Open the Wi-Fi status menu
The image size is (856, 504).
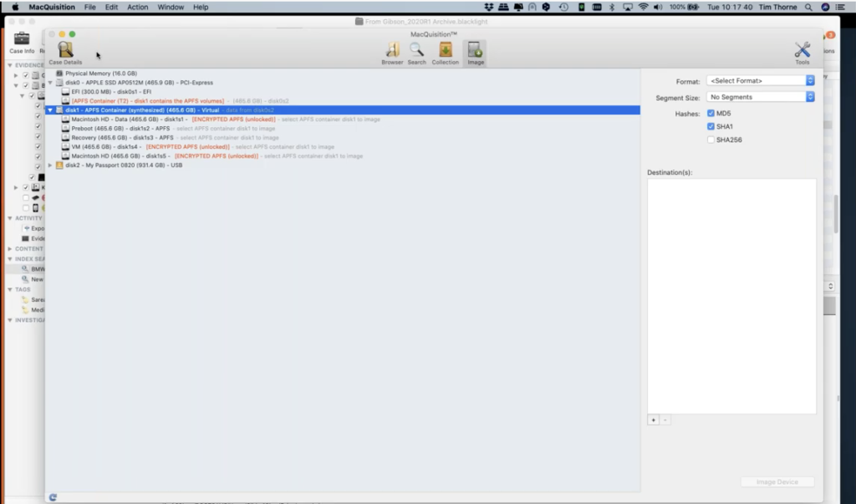[x=643, y=7]
